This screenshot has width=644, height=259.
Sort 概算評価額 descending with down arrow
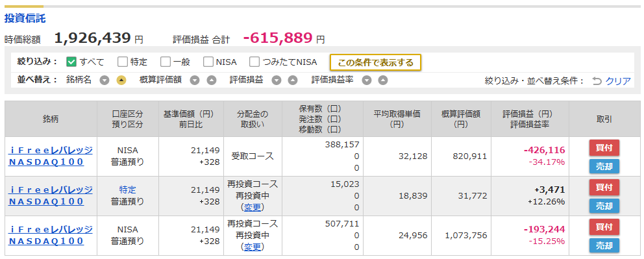pyautogui.click(x=195, y=80)
